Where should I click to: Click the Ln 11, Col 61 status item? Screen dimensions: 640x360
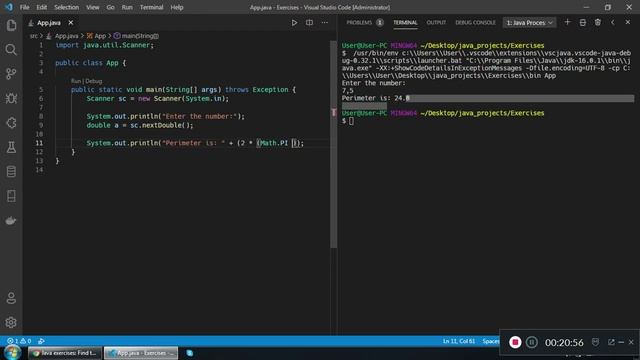(x=459, y=341)
